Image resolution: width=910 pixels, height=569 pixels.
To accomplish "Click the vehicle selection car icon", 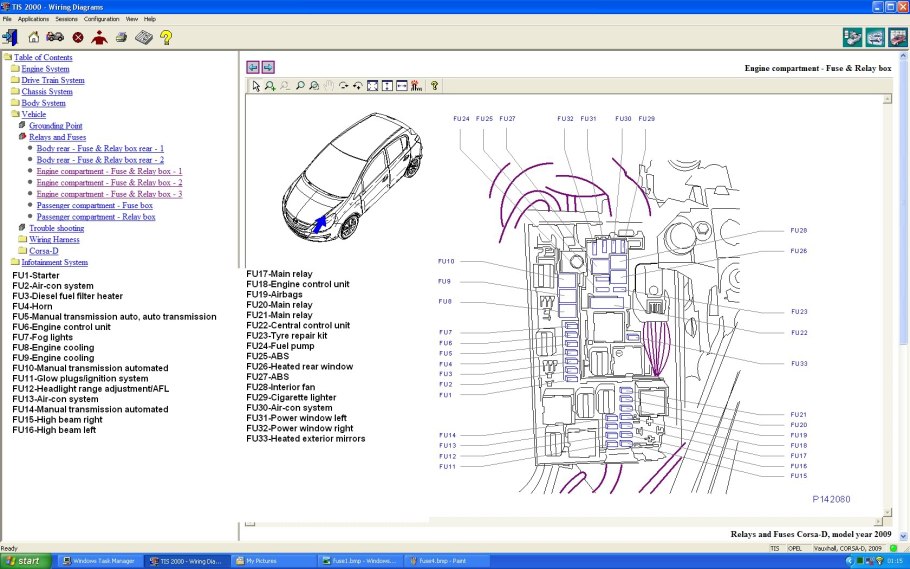I will click(55, 38).
